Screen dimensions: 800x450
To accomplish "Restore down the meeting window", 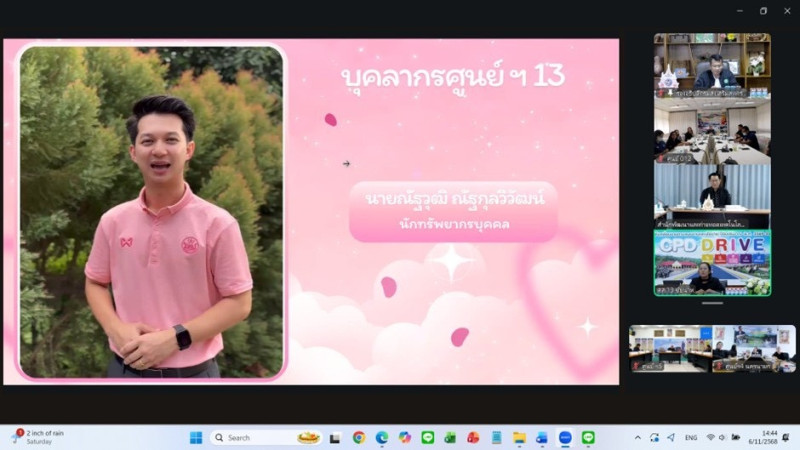I will [763, 11].
